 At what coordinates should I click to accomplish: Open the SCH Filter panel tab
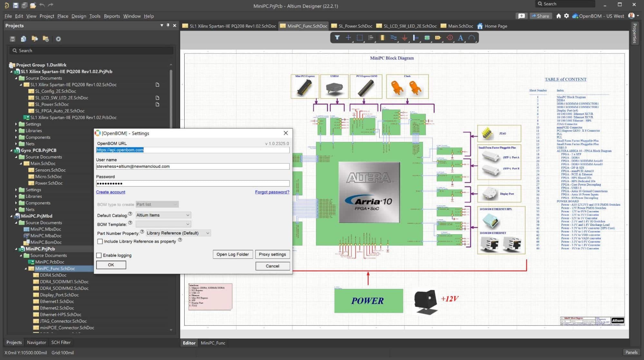pos(61,342)
